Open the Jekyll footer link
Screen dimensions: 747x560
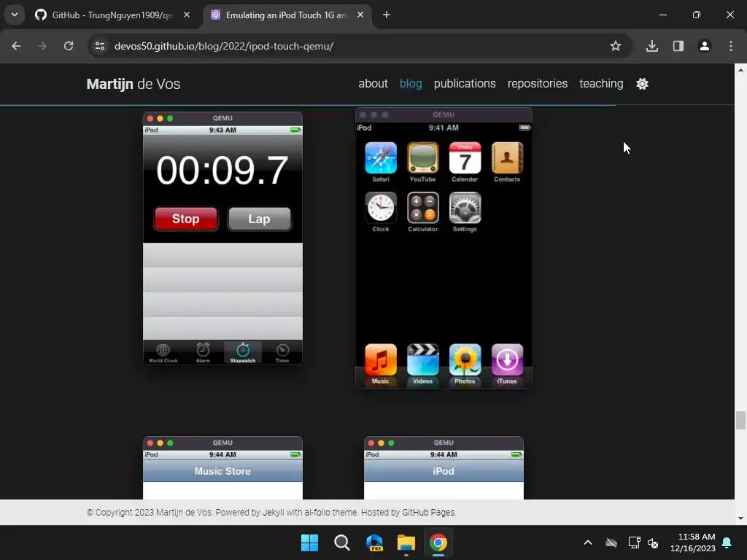click(x=273, y=513)
